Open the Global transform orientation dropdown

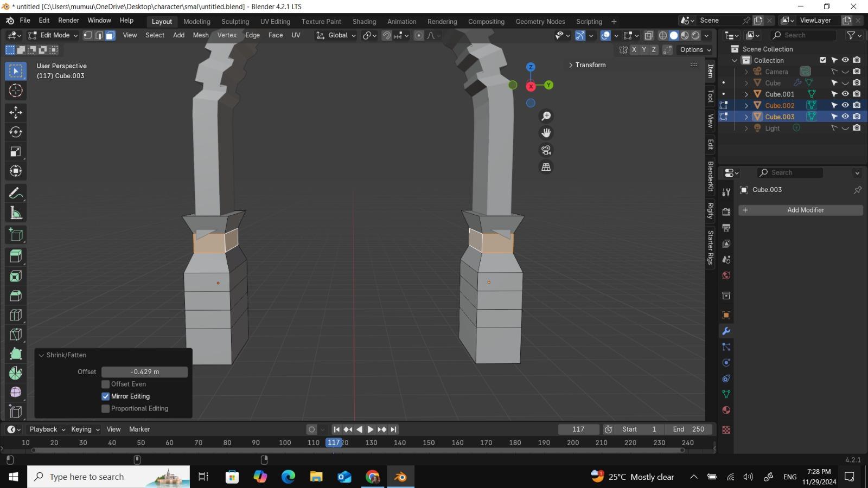(x=336, y=35)
